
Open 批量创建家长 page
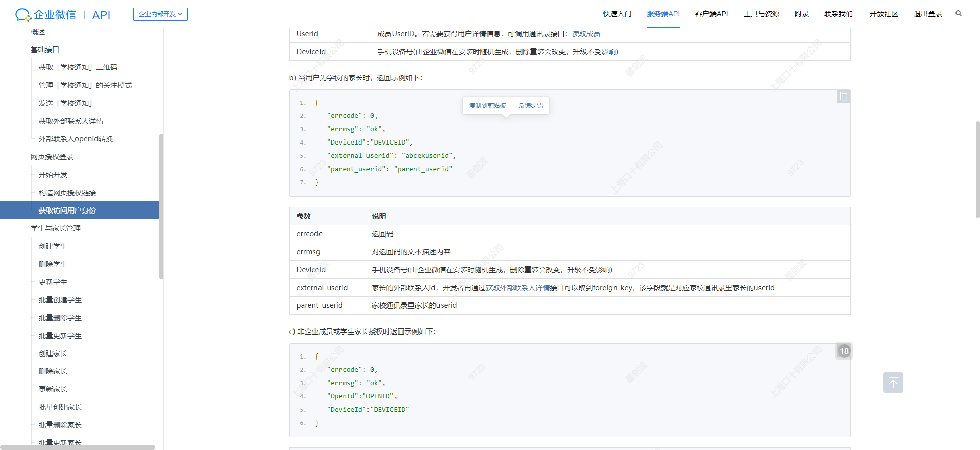pos(60,407)
